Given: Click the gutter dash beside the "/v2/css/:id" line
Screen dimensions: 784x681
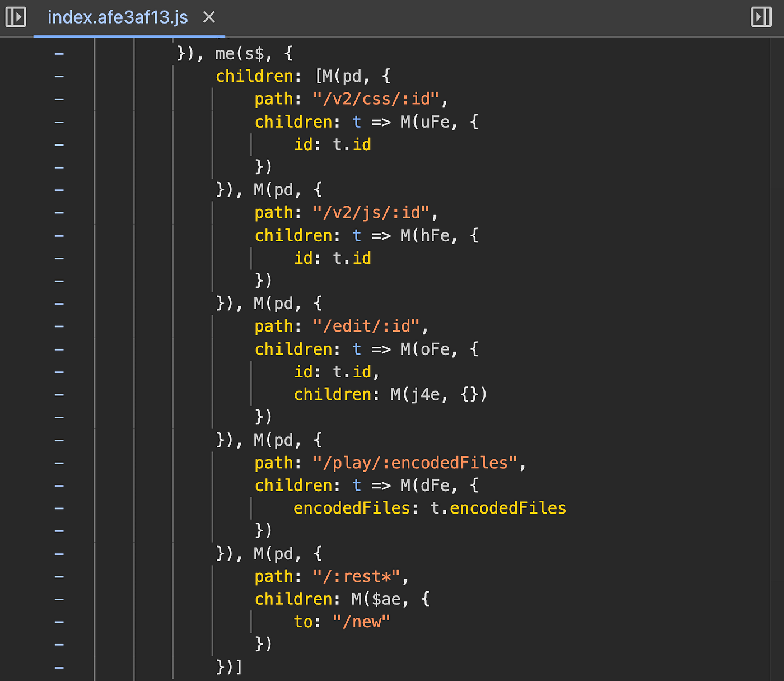Looking at the screenshot, I should click(59, 99).
